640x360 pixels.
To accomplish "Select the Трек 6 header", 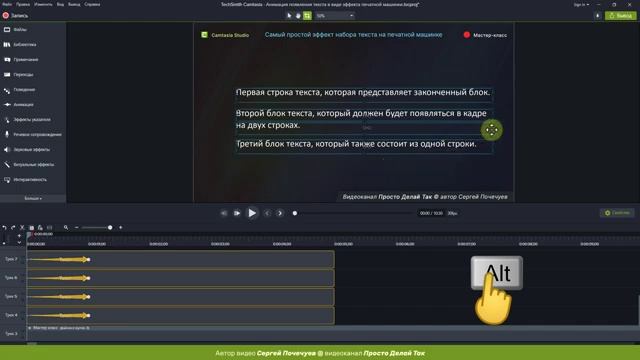I will [x=13, y=278].
